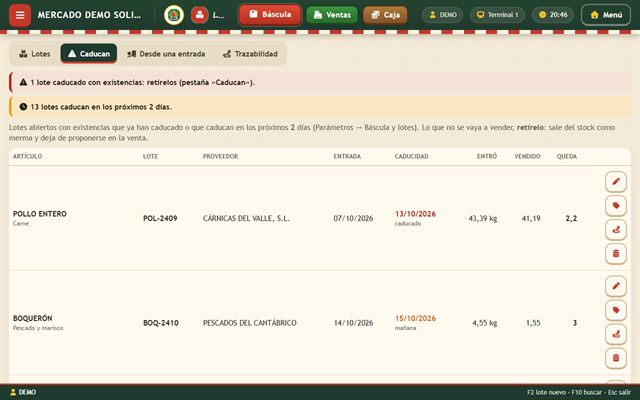Image resolution: width=640 pixels, height=400 pixels.
Task: Click the tag icon for BOQUERÓN lot
Action: click(x=616, y=310)
